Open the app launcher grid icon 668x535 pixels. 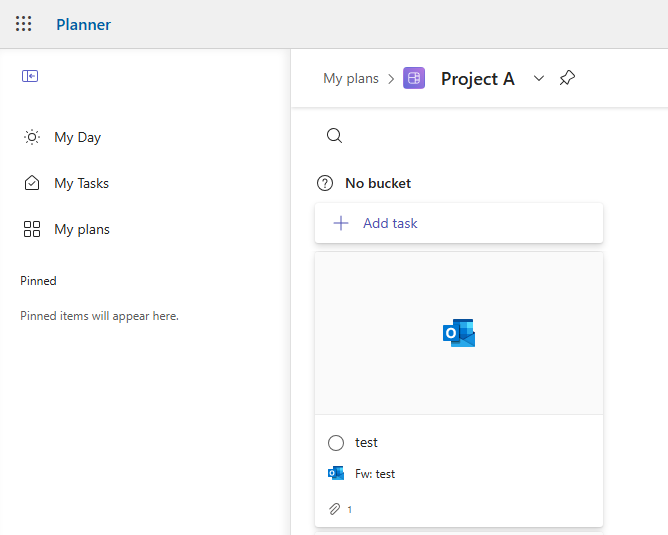[24, 24]
